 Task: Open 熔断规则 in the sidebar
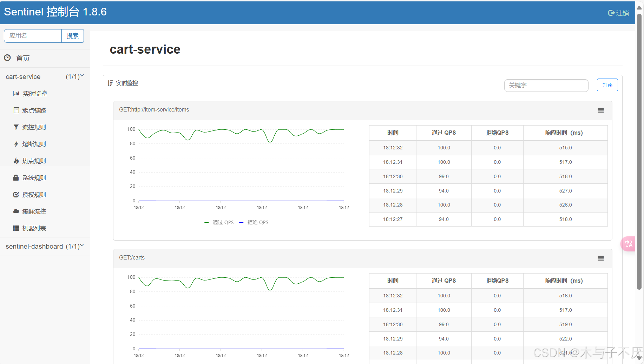(x=34, y=144)
